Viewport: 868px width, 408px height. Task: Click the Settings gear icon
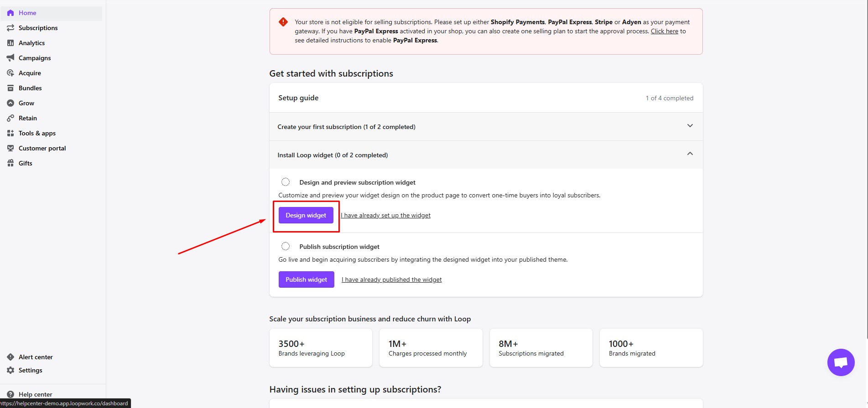[10, 370]
